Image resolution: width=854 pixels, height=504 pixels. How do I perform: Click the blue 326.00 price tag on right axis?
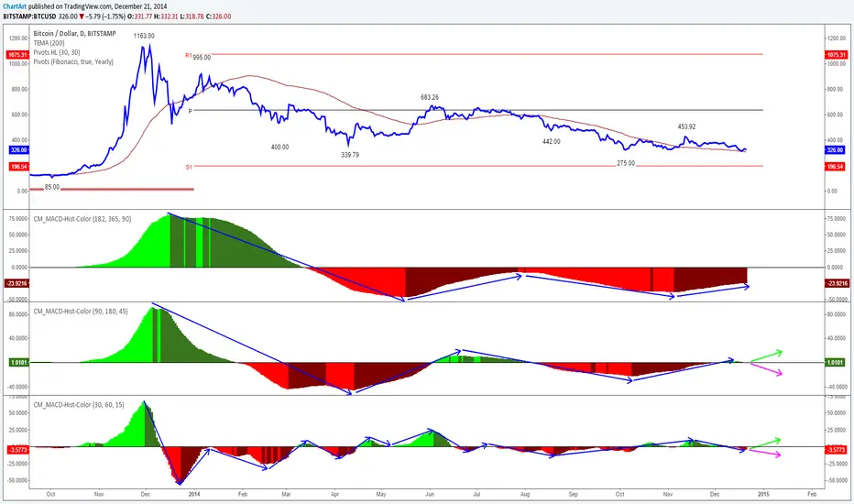pos(836,150)
